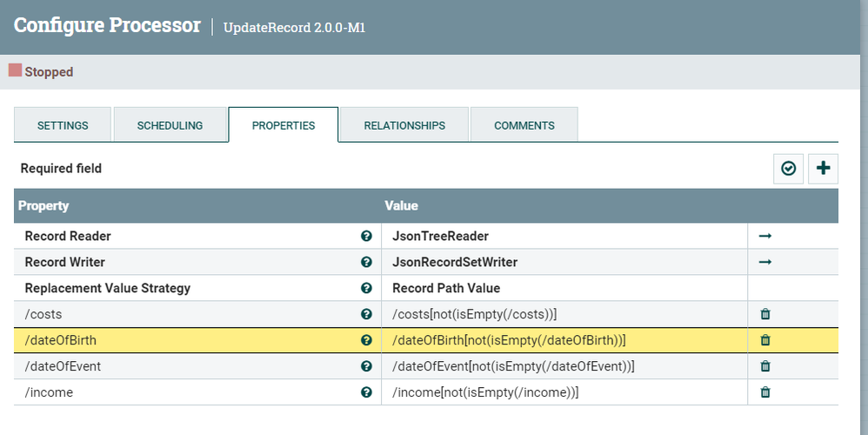This screenshot has width=868, height=435.
Task: Delete the /costs property
Action: (x=765, y=314)
